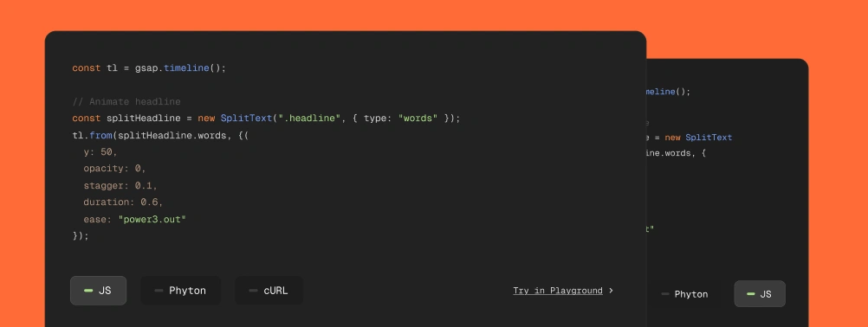The image size is (868, 327).
Task: Click the ".headline" string in the code
Action: [309, 119]
